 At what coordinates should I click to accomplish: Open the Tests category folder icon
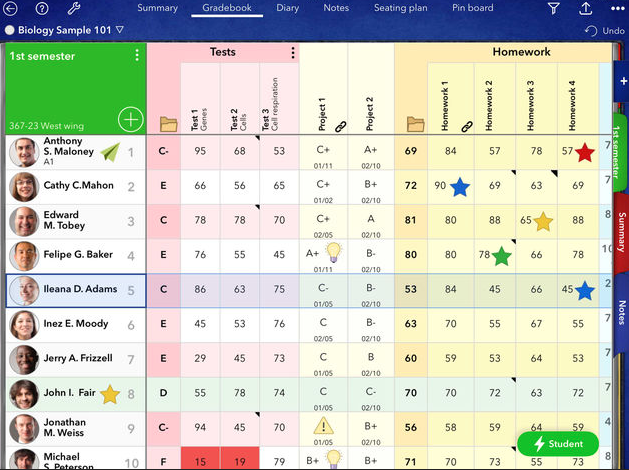tap(168, 124)
